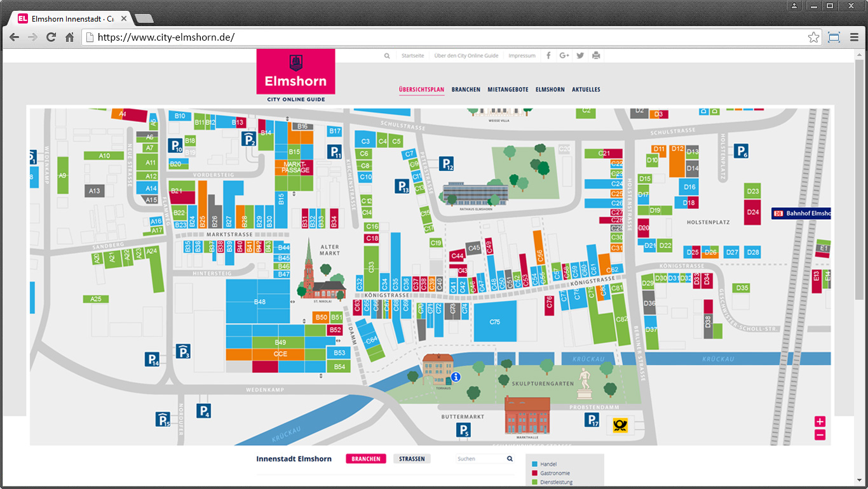
Task: Click the Elmshorn City Online Guide logo
Action: 295,76
